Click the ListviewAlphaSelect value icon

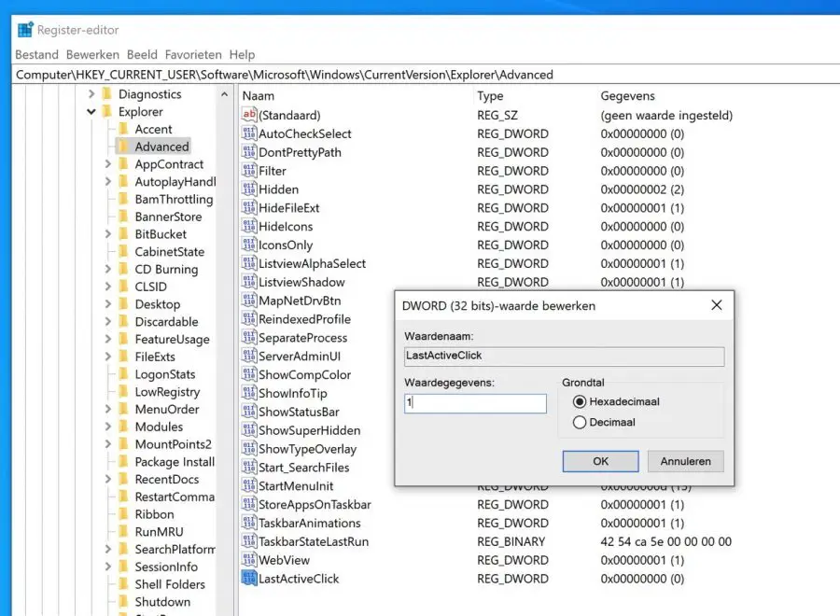pos(249,263)
